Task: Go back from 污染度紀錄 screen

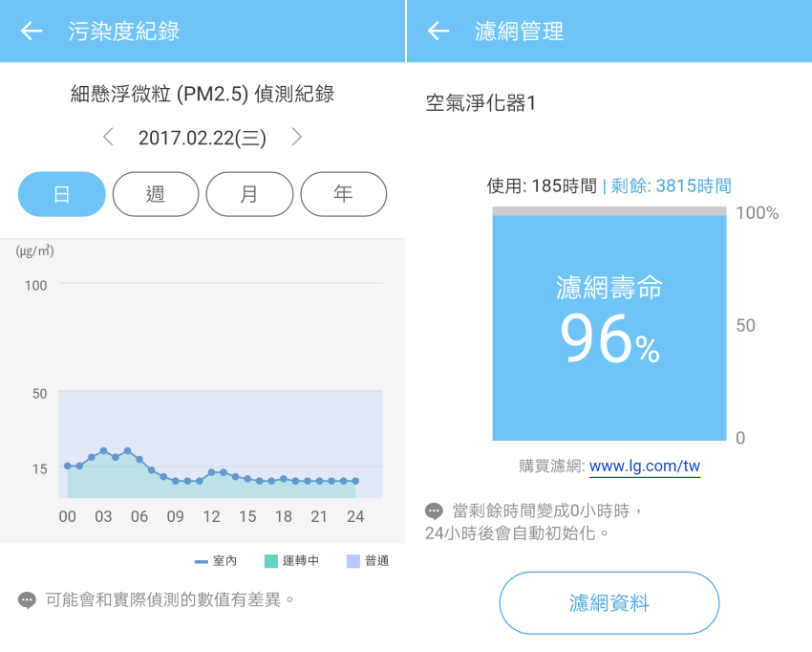Action: (32, 31)
